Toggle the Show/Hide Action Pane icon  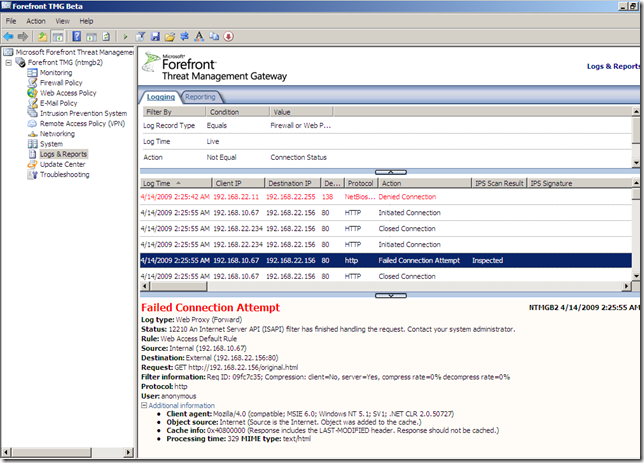tap(91, 37)
